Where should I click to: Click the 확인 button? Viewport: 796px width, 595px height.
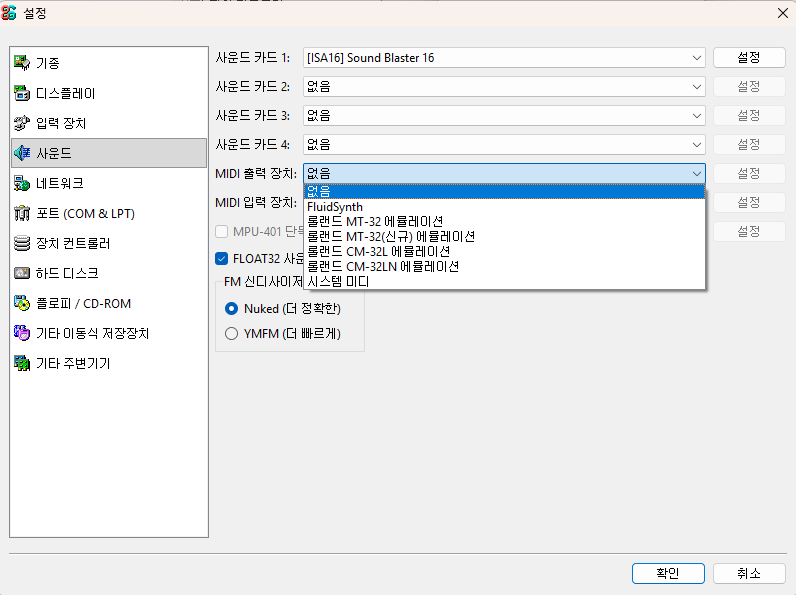(668, 573)
